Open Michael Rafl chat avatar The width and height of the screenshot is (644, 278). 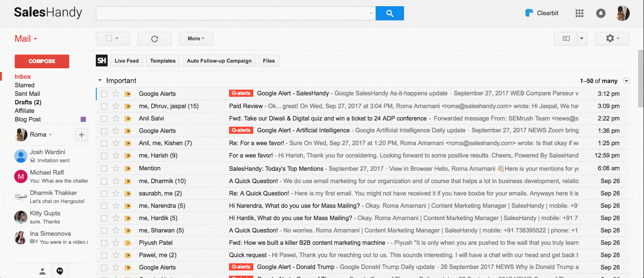[x=21, y=176]
